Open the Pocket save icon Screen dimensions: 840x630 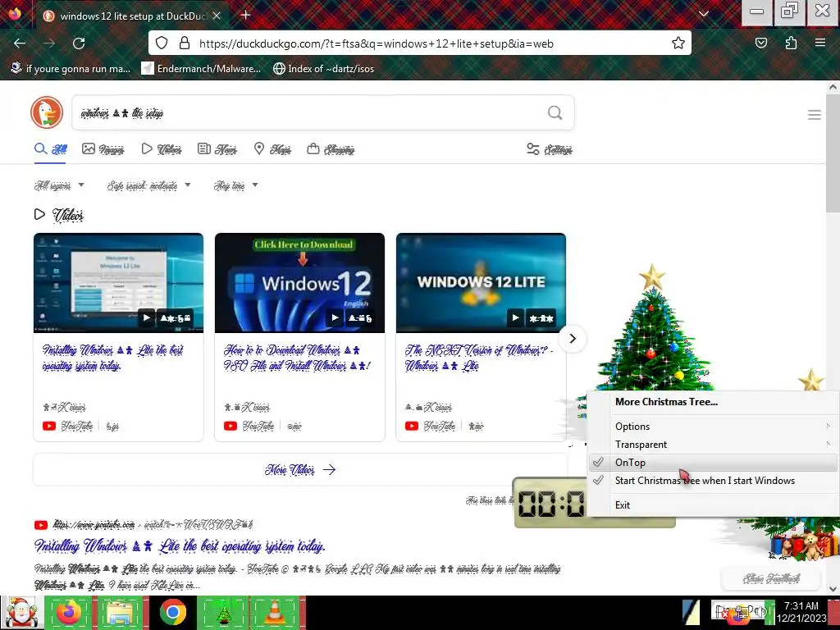761,43
